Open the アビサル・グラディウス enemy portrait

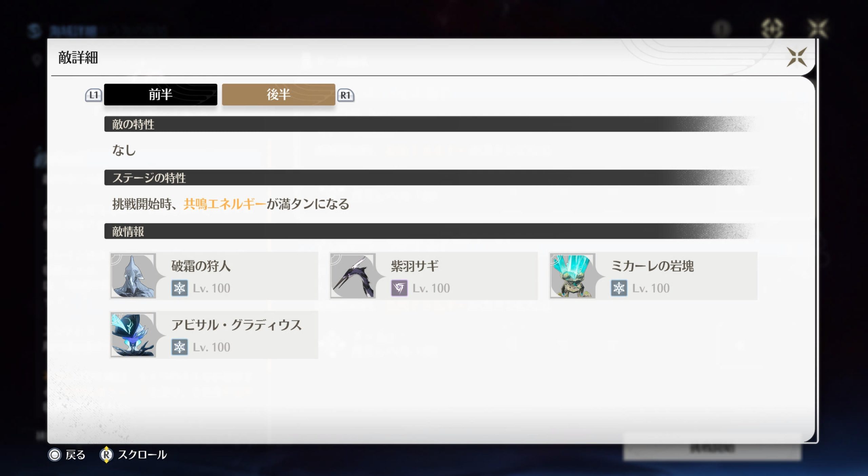pos(133,335)
